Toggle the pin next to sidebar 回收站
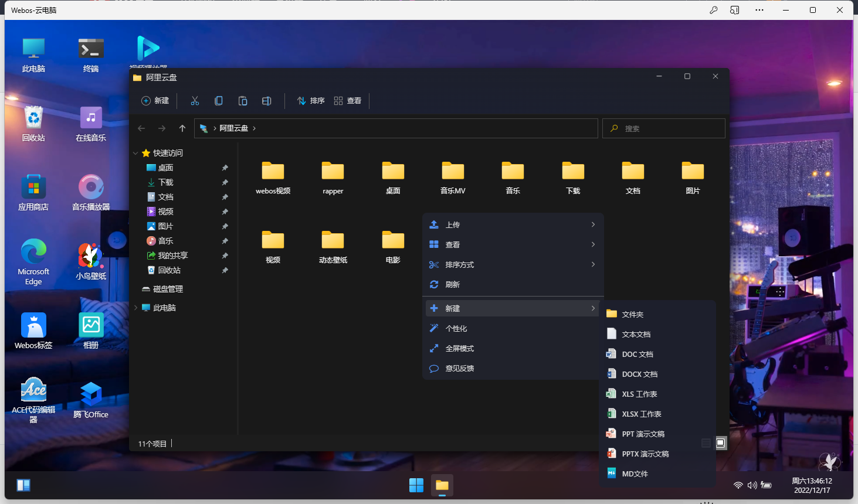This screenshot has width=858, height=504. [x=225, y=270]
